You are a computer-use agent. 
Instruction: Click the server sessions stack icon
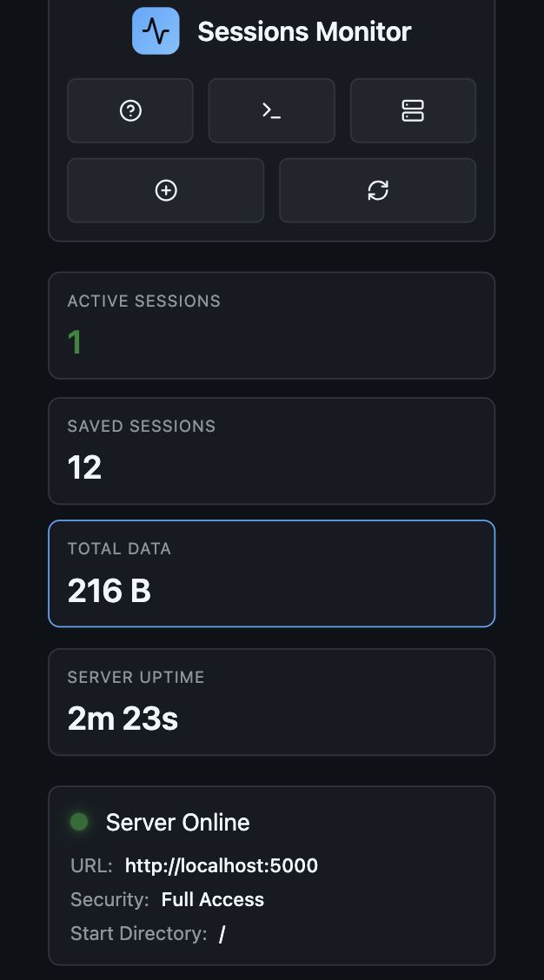(x=412, y=110)
